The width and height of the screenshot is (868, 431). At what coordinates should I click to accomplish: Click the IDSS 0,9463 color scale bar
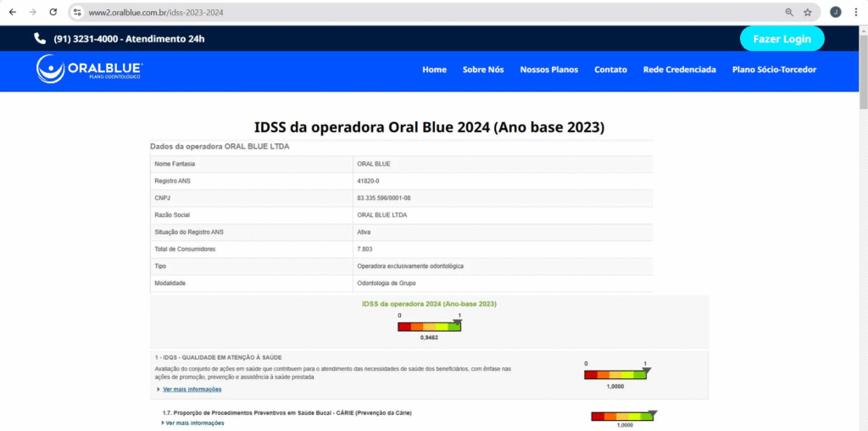pos(429,327)
